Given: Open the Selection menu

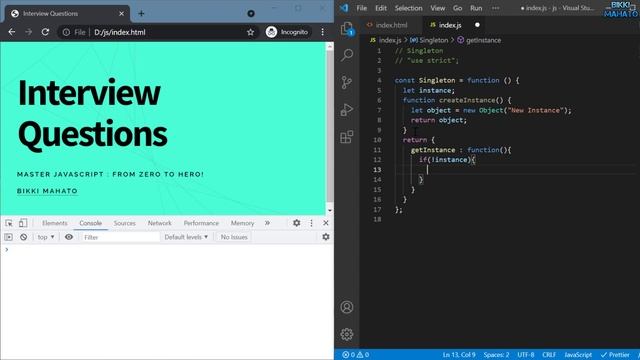Looking at the screenshot, I should pyautogui.click(x=408, y=8).
